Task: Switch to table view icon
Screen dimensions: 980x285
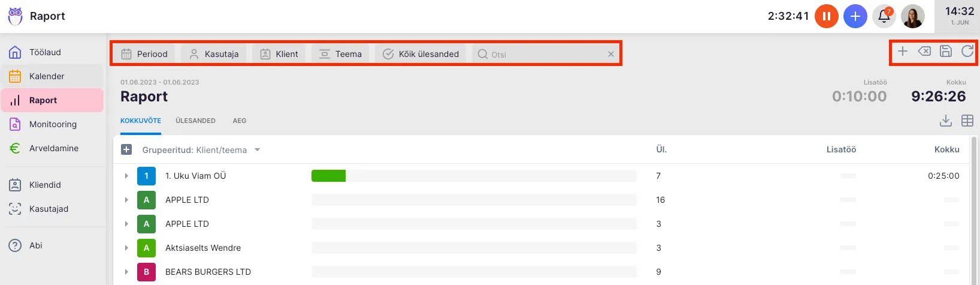Action: tap(967, 121)
